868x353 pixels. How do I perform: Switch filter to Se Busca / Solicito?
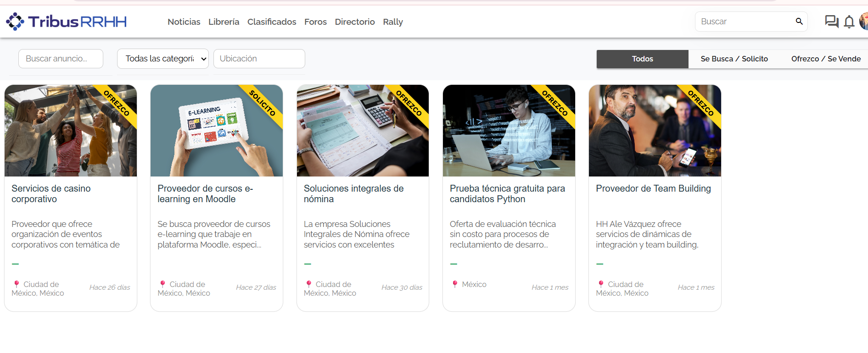tap(734, 59)
